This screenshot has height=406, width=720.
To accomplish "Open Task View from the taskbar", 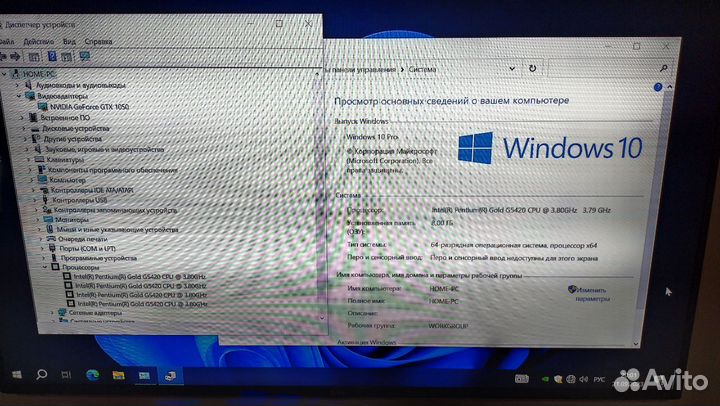I will click(x=66, y=374).
